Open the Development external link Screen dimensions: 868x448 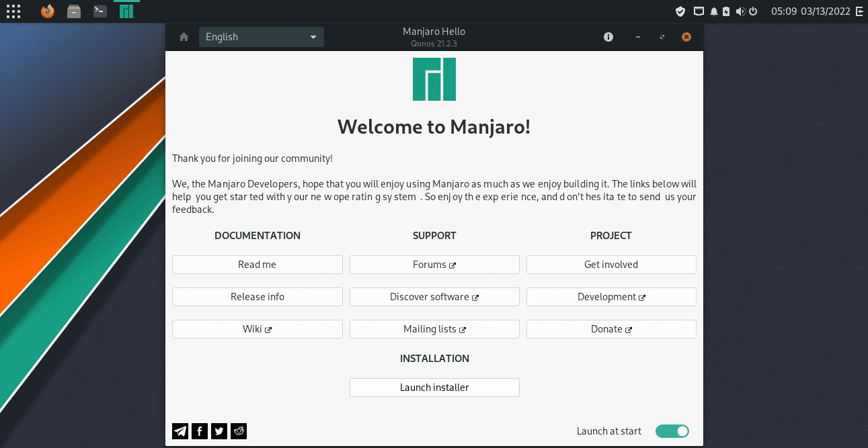(x=611, y=297)
